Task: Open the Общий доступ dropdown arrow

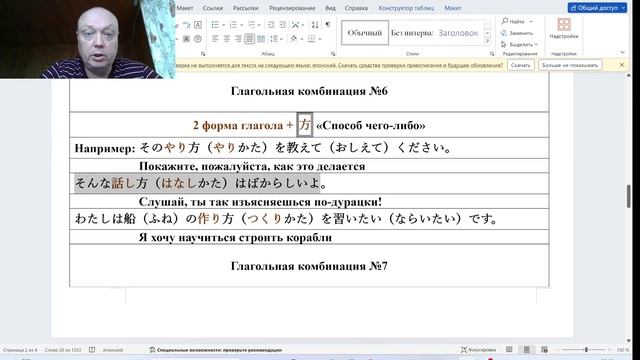Action: pos(624,8)
